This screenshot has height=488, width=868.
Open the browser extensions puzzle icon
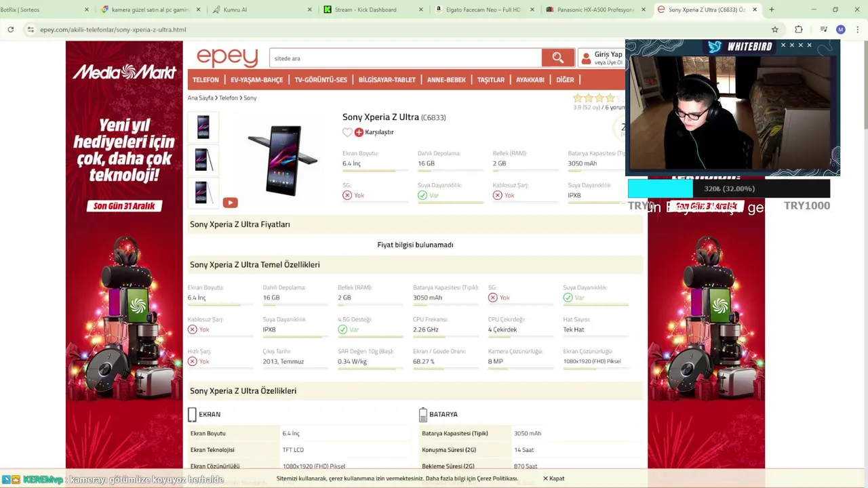pos(799,29)
